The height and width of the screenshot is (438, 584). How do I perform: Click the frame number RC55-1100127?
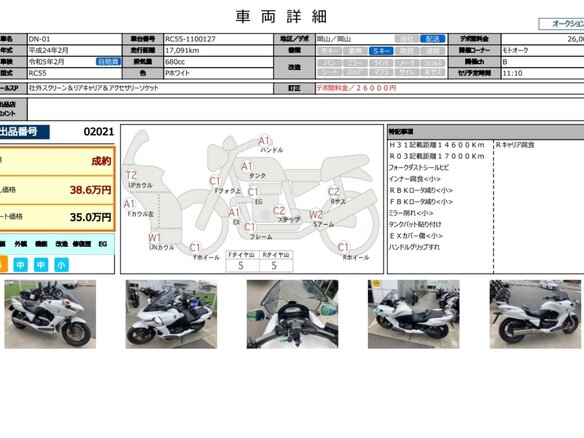pyautogui.click(x=219, y=39)
